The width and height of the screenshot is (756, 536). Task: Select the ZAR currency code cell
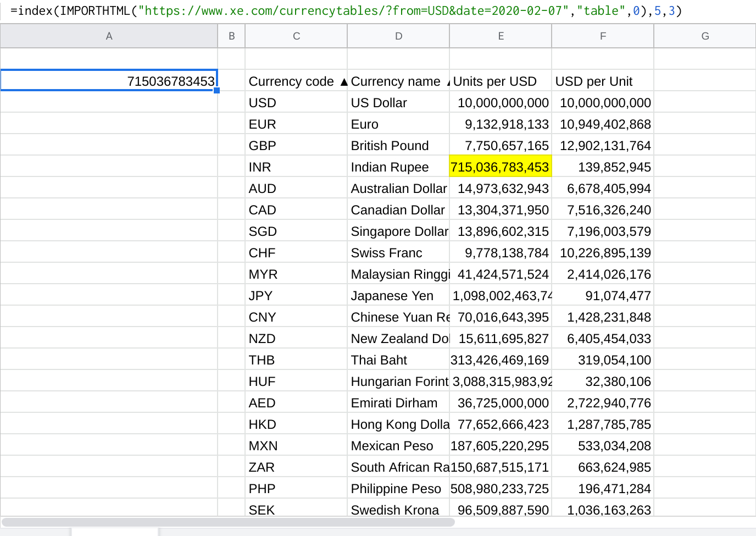point(296,466)
